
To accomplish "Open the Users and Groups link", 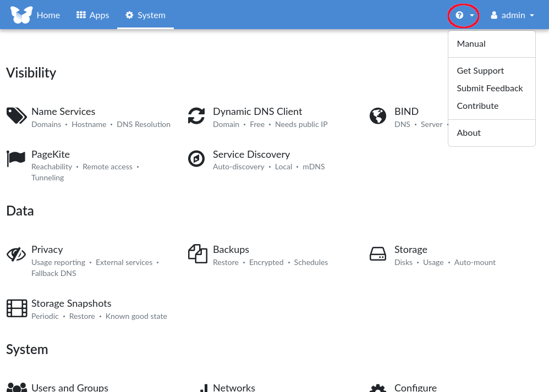I will coord(69,388).
